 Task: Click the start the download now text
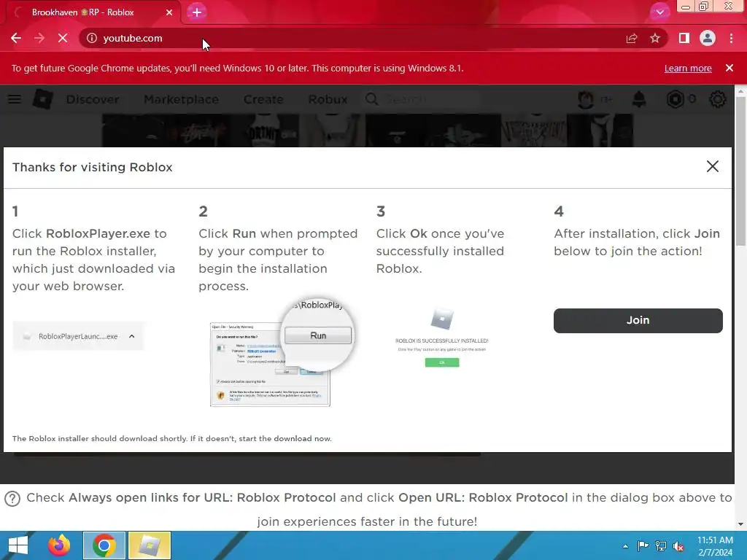tap(285, 438)
